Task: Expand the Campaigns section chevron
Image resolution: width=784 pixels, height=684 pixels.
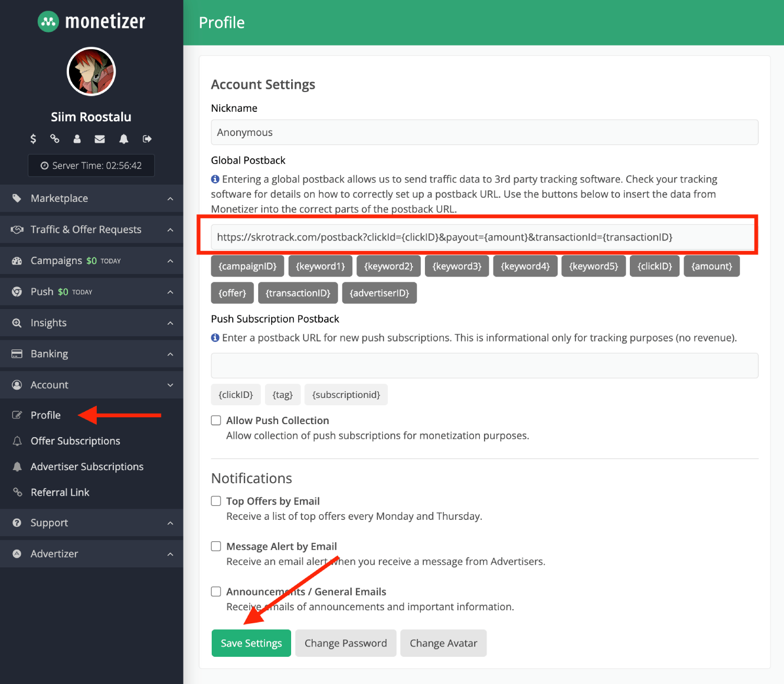Action: (170, 261)
